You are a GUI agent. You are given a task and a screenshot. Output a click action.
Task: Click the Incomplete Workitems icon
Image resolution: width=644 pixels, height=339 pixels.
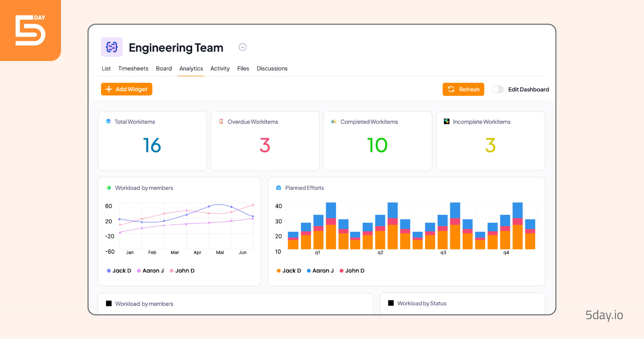point(447,121)
